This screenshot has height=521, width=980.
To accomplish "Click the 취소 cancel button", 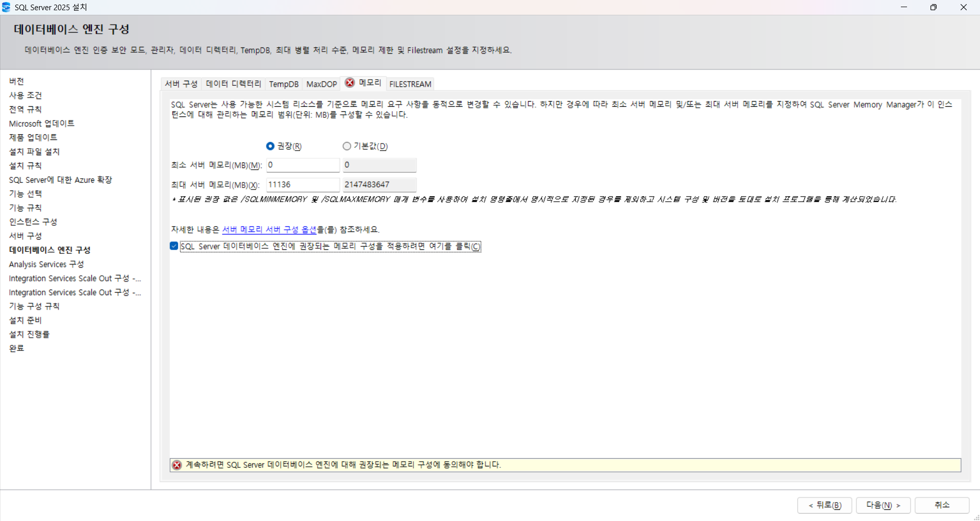I will click(x=942, y=505).
